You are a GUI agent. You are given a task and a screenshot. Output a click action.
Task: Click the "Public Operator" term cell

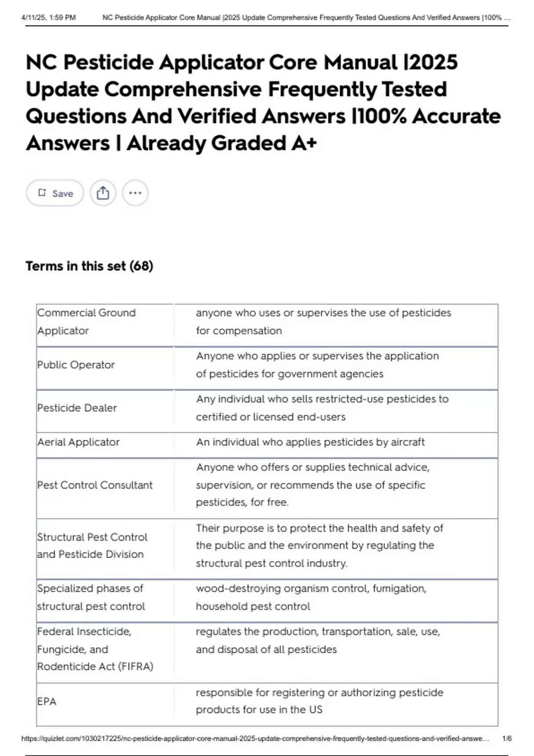tap(76, 365)
